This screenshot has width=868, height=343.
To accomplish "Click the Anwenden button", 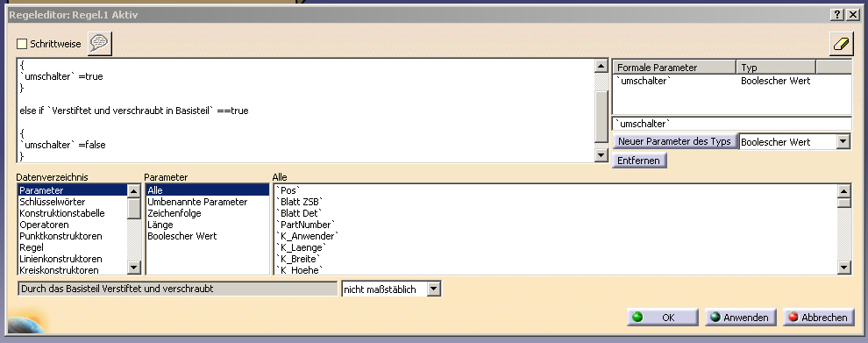I will pyautogui.click(x=740, y=318).
